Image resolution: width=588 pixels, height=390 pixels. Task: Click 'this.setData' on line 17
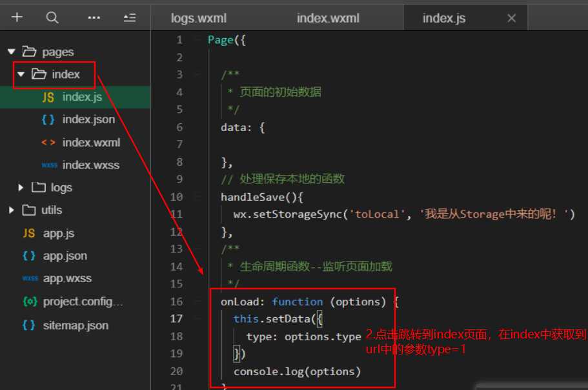coord(272,319)
